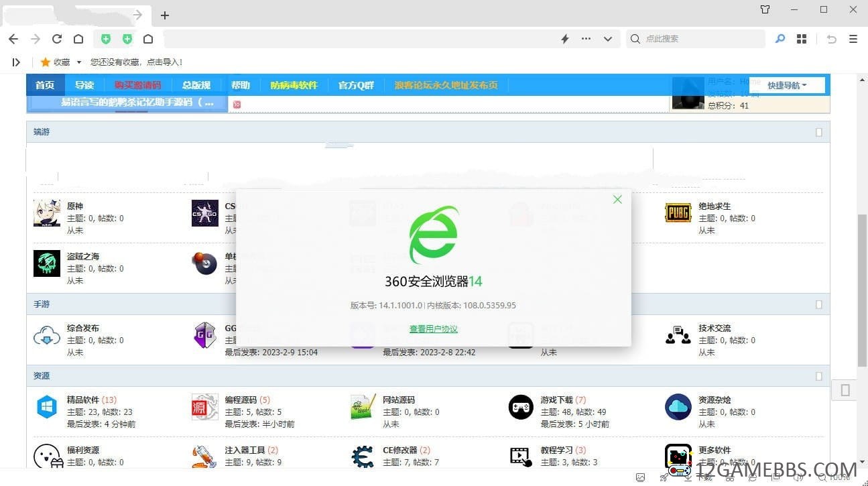The height and width of the screenshot is (486, 868).
Task: Click the page vertical scrollbar thumb
Action: (x=862, y=290)
